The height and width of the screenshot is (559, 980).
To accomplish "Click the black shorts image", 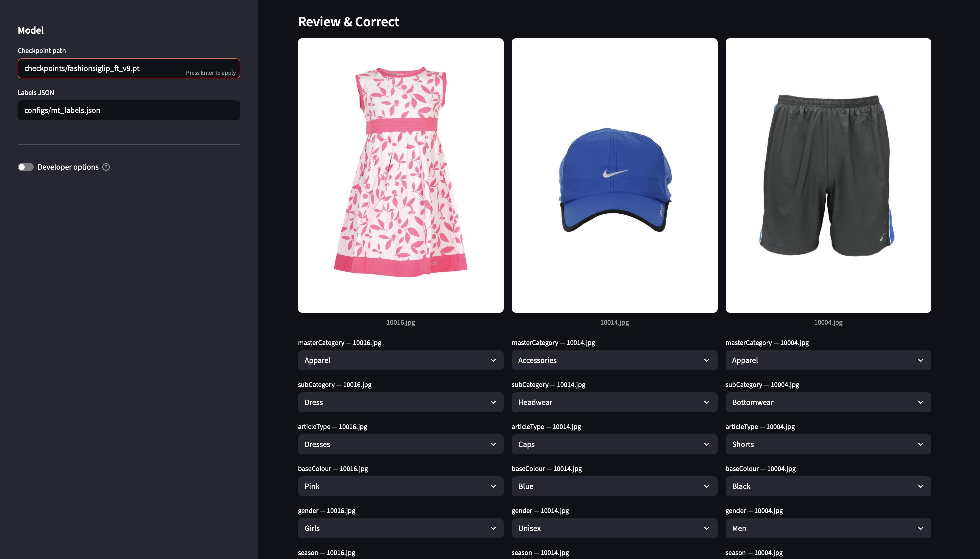I will point(828,175).
